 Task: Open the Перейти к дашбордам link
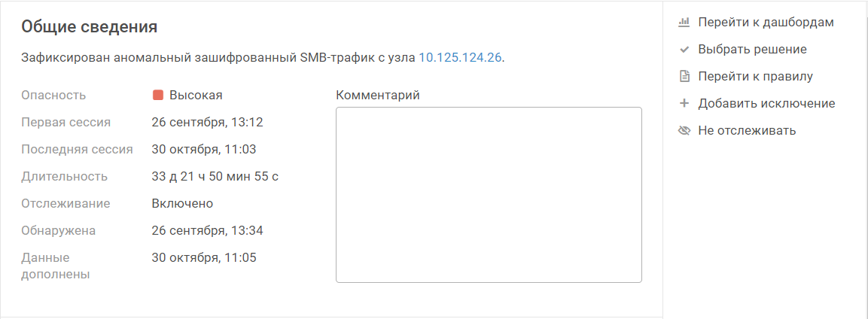point(766,23)
